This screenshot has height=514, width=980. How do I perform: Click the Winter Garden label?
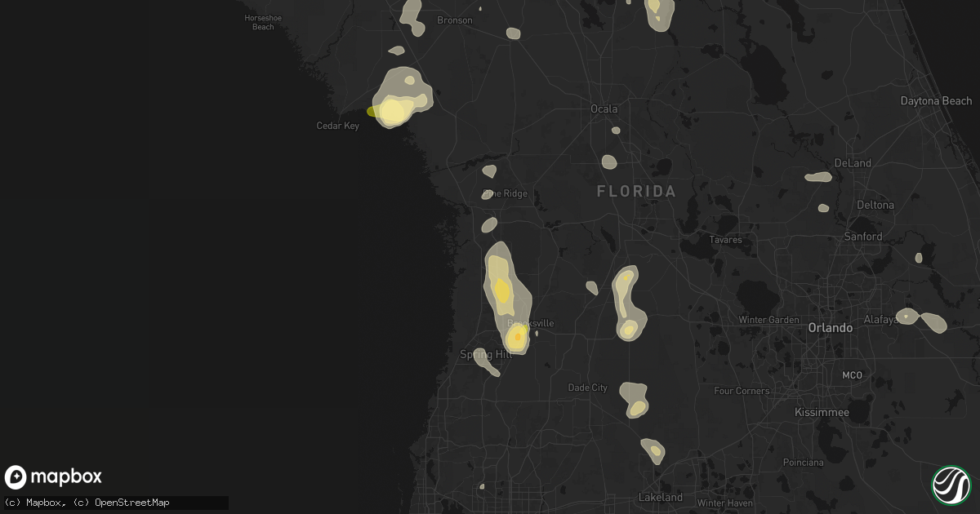point(768,320)
